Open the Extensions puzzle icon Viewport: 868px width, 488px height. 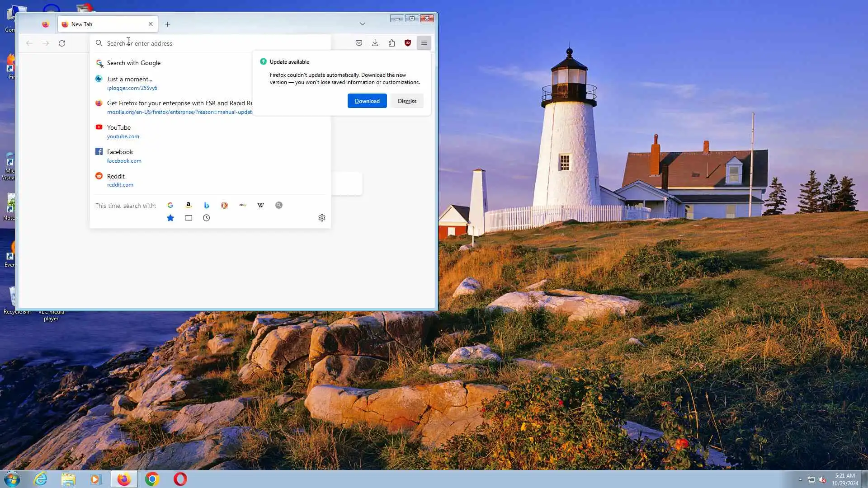click(x=392, y=43)
